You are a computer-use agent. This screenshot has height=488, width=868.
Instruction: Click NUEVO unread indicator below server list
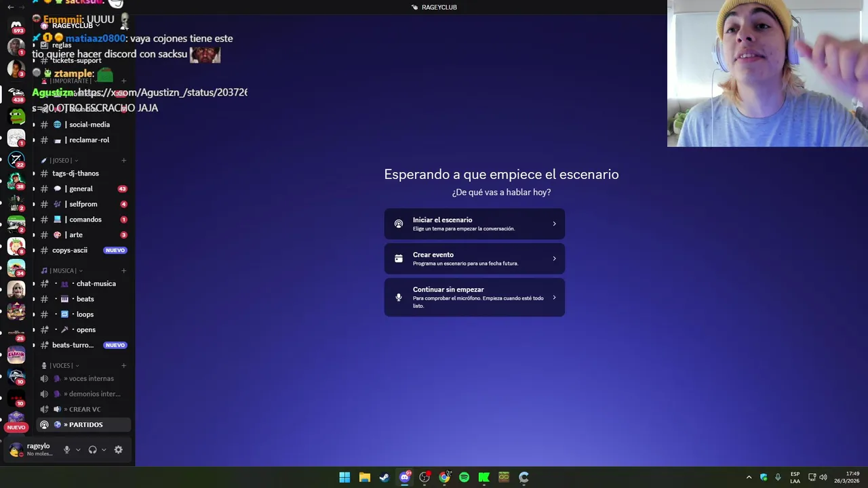[16, 428]
